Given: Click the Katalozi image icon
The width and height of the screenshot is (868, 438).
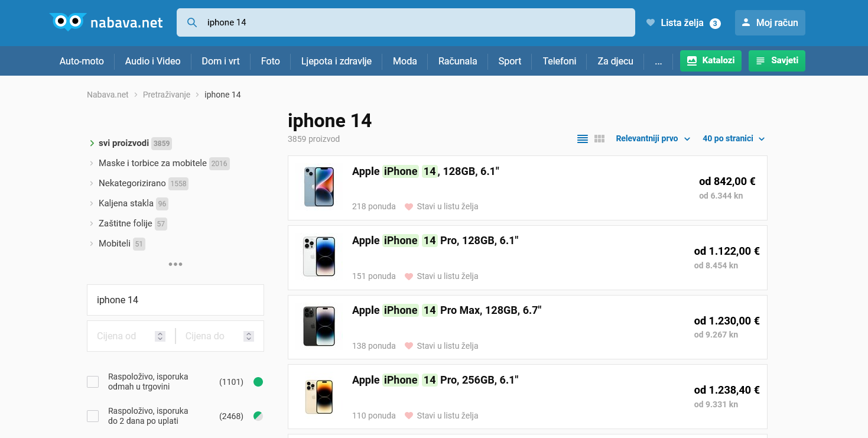Looking at the screenshot, I should pos(692,60).
